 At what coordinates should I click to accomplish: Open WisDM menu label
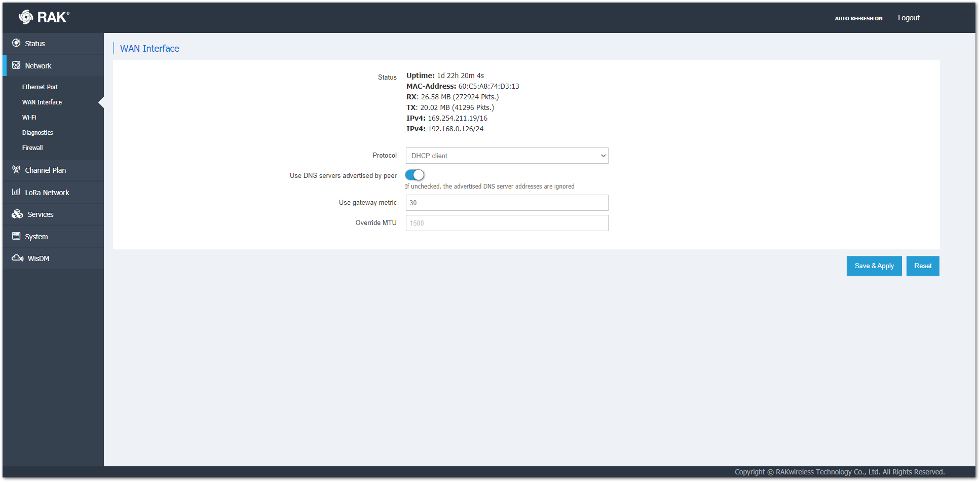(x=39, y=258)
